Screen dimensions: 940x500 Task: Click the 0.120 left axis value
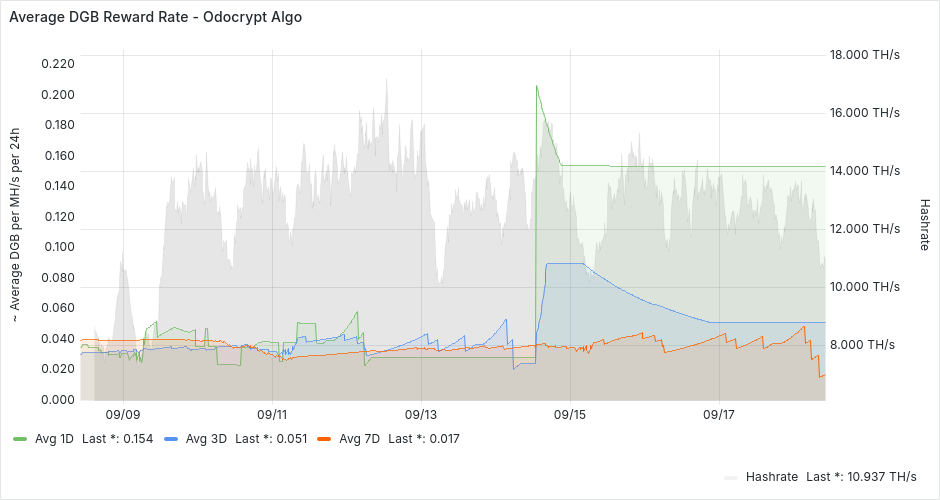point(58,216)
